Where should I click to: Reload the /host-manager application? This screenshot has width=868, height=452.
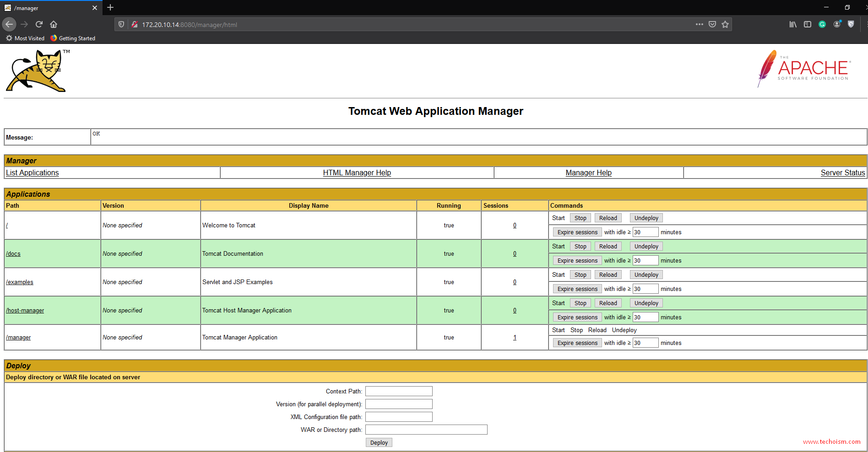pos(608,303)
